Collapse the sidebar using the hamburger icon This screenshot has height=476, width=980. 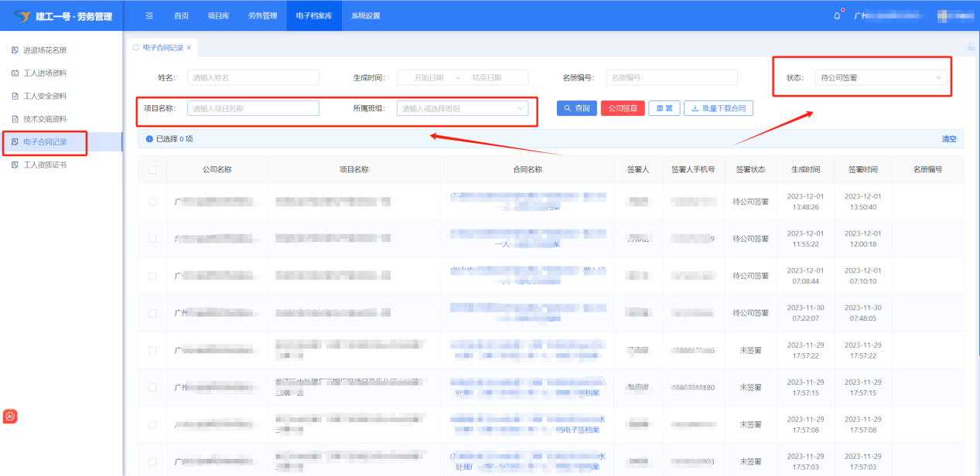click(x=149, y=16)
